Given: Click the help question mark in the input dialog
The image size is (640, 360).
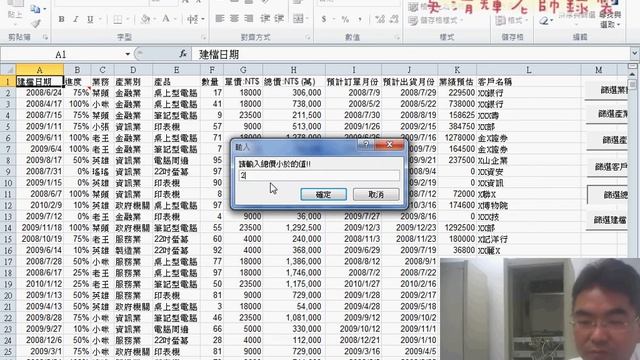Looking at the screenshot, I should pyautogui.click(x=366, y=144).
